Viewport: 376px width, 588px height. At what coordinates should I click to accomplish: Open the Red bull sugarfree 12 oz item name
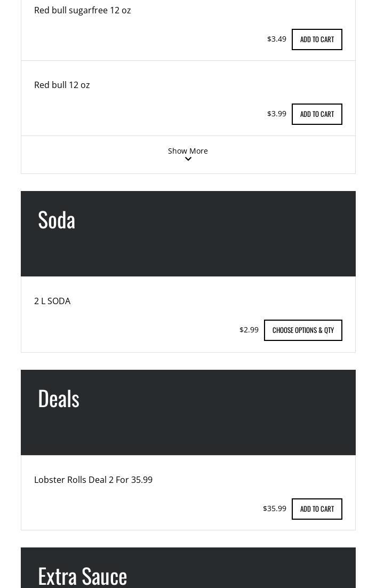click(x=83, y=10)
